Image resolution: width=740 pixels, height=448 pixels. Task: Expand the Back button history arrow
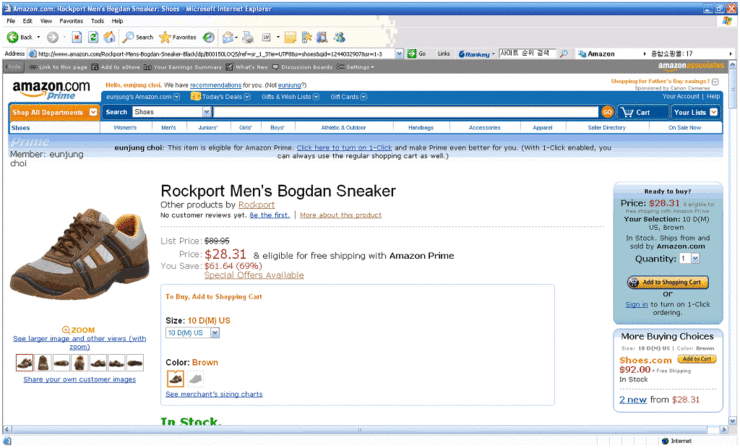click(39, 37)
